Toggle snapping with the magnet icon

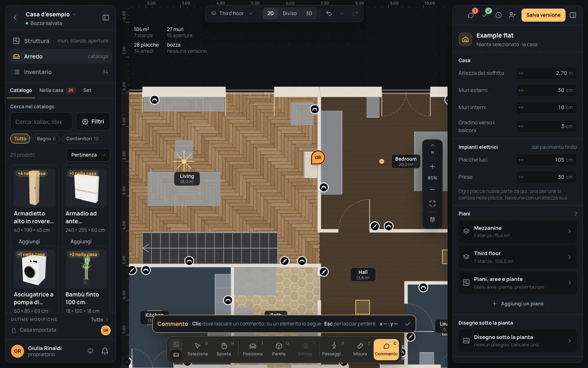click(432, 220)
